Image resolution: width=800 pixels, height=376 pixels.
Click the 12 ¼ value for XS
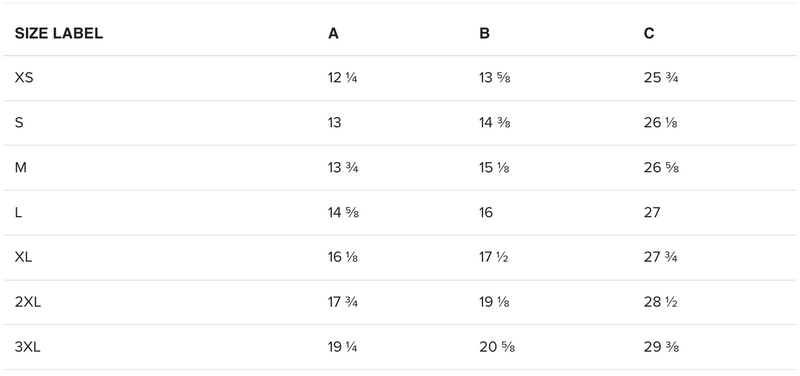coord(342,78)
